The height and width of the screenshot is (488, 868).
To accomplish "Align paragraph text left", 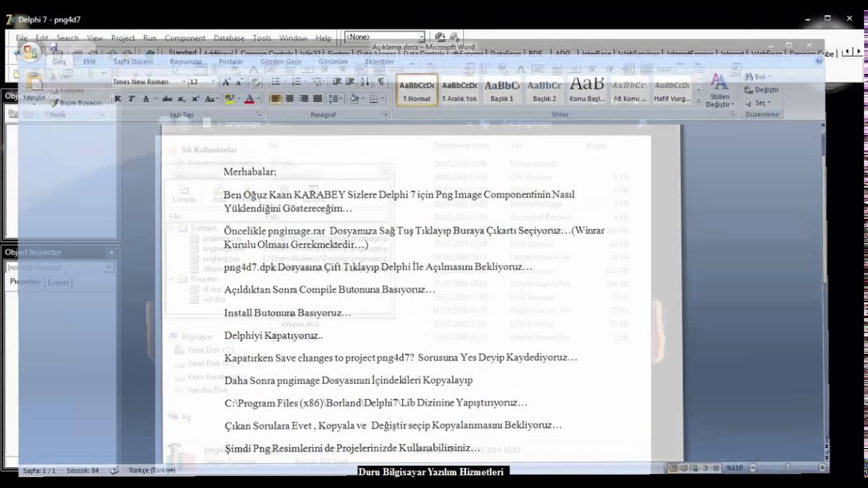I will (275, 99).
